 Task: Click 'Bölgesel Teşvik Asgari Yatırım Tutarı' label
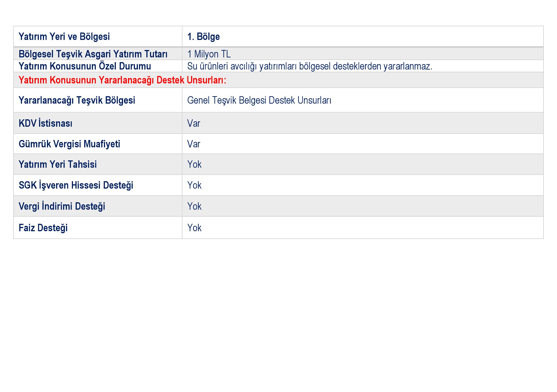[93, 54]
